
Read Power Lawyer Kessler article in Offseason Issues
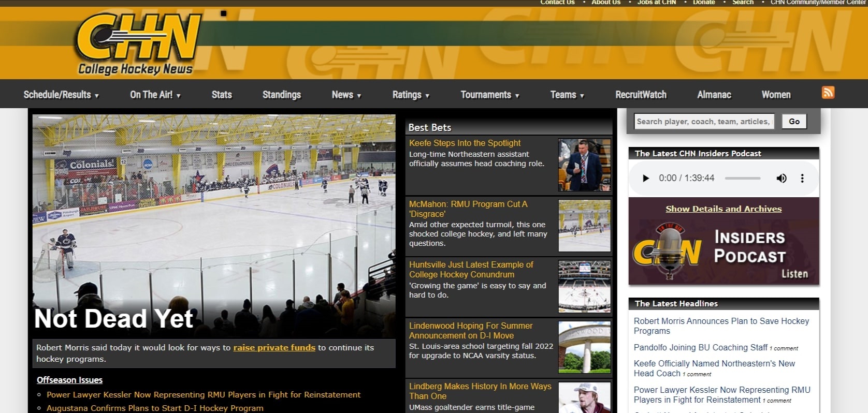(204, 395)
